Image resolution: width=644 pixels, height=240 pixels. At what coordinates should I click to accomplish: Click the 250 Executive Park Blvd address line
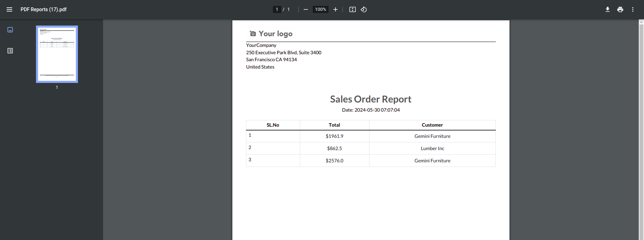[x=283, y=52]
